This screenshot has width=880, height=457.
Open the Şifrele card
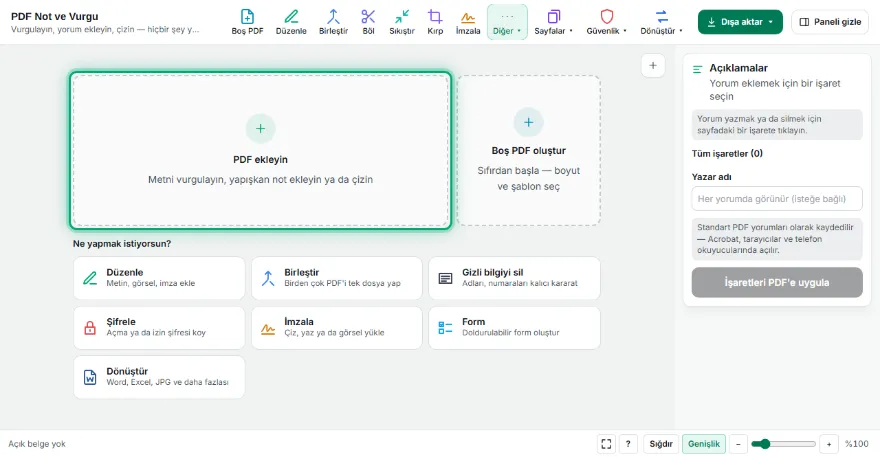159,328
